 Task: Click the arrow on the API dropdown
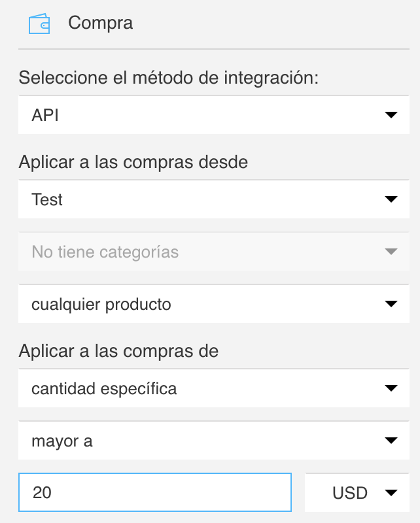click(391, 115)
